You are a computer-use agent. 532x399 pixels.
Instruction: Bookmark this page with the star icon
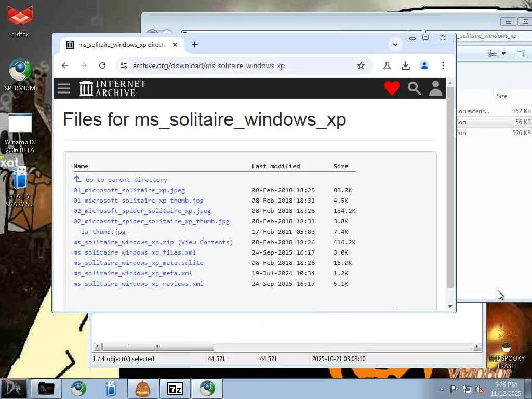click(361, 65)
